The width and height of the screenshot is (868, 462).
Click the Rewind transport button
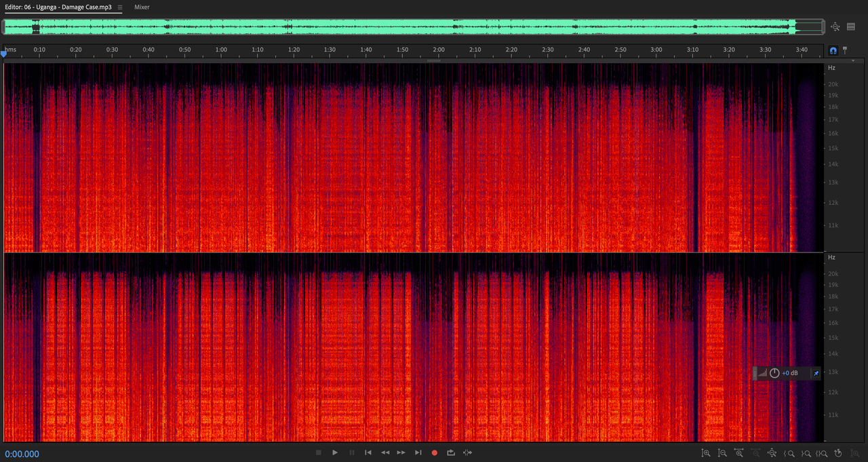[385, 453]
